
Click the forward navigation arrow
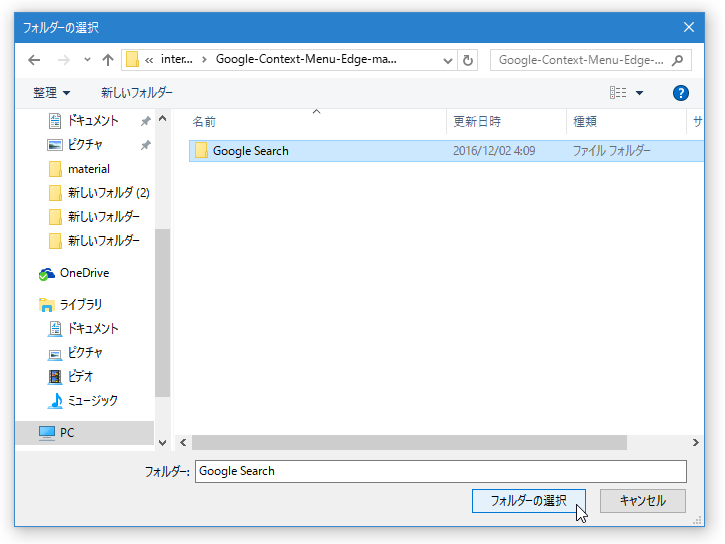coord(63,60)
